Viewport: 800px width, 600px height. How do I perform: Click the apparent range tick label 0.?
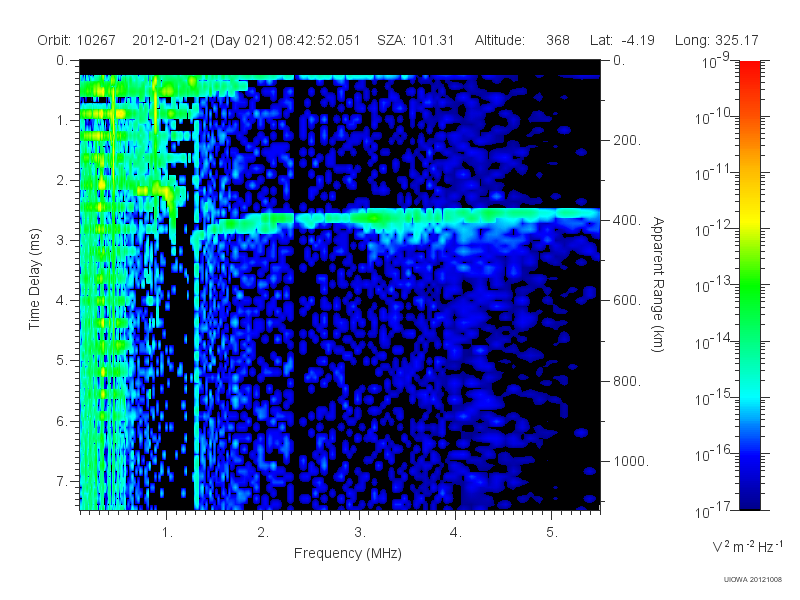tap(619, 60)
